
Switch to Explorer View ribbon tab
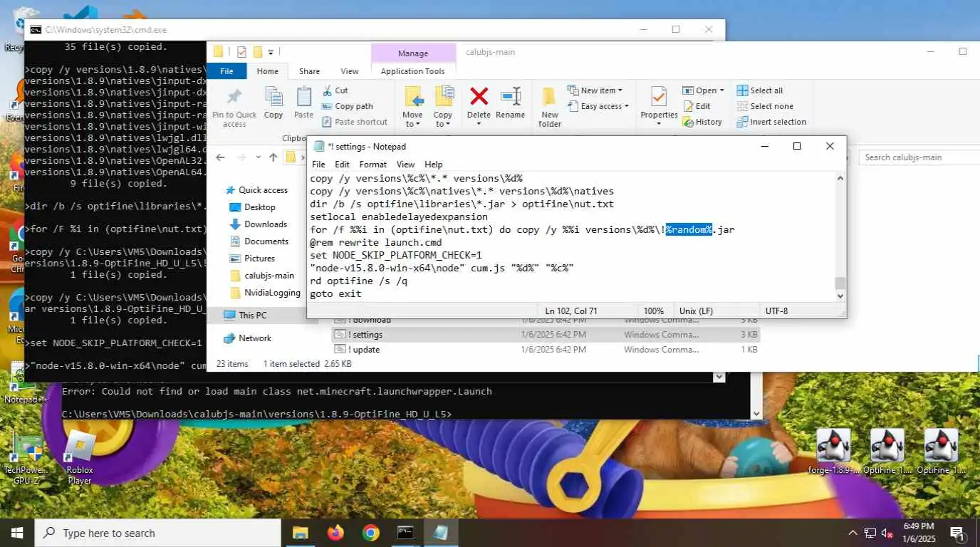350,71
